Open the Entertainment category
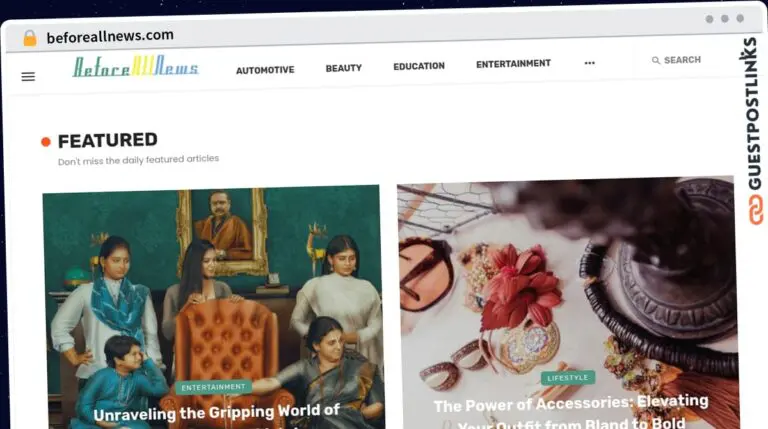The height and width of the screenshot is (429, 768). (513, 64)
